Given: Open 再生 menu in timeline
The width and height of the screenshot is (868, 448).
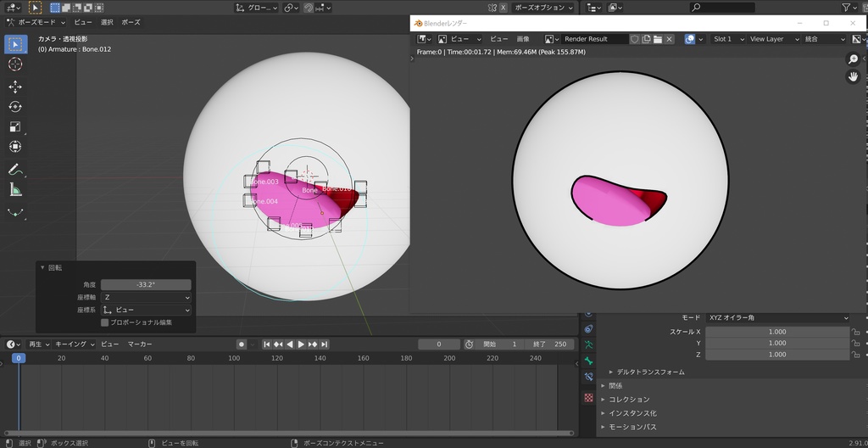Looking at the screenshot, I should coord(39,344).
